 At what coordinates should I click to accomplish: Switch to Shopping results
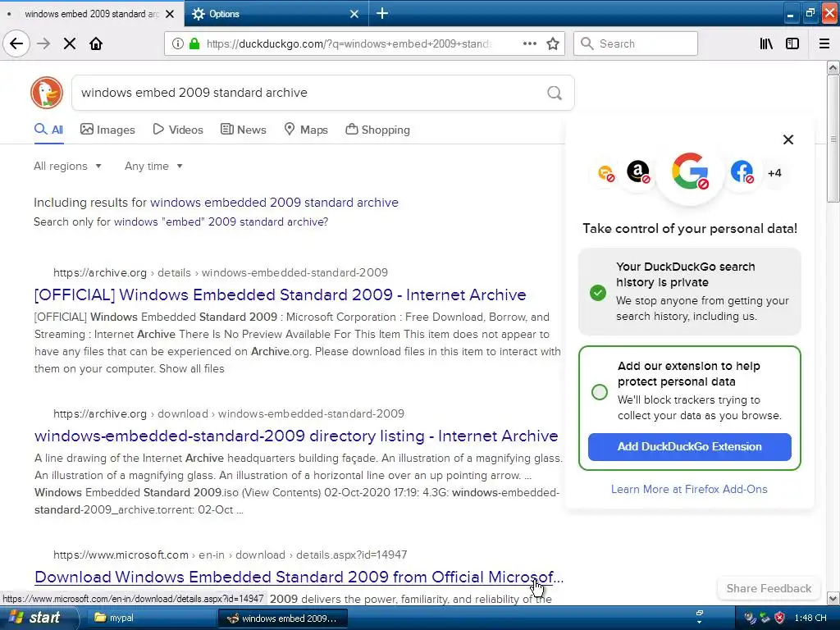[x=377, y=130]
